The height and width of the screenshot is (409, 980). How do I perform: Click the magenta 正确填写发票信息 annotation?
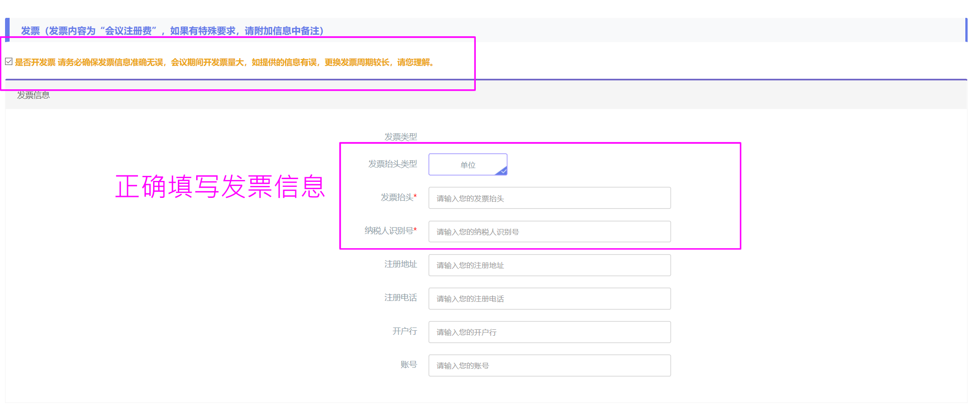click(x=220, y=187)
